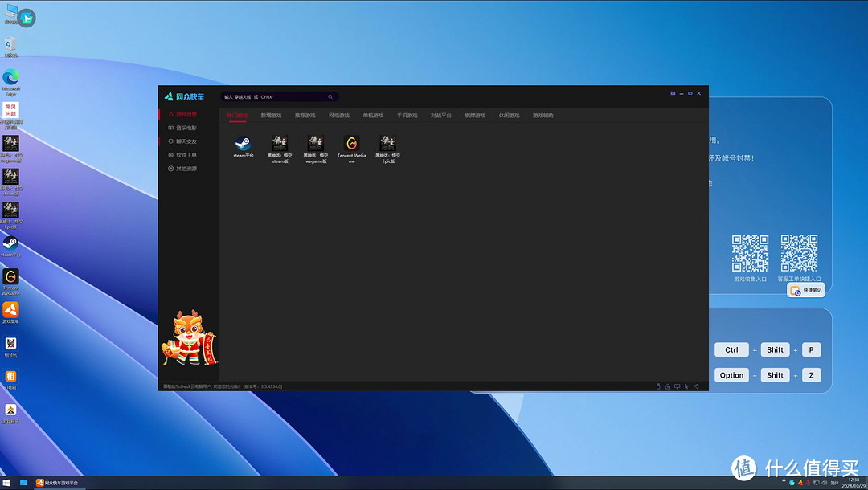Viewport: 868px width, 490px height.
Task: Open the Tencent WeGame desktop shortcut
Action: pyautogui.click(x=10, y=277)
